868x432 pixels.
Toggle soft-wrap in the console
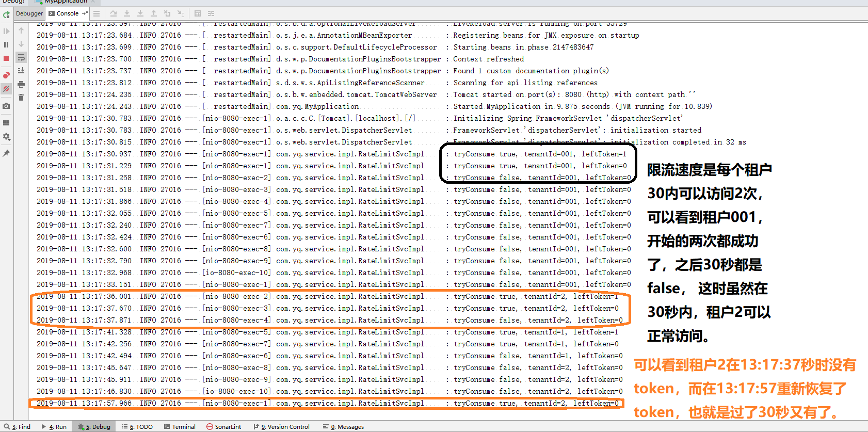tap(21, 57)
